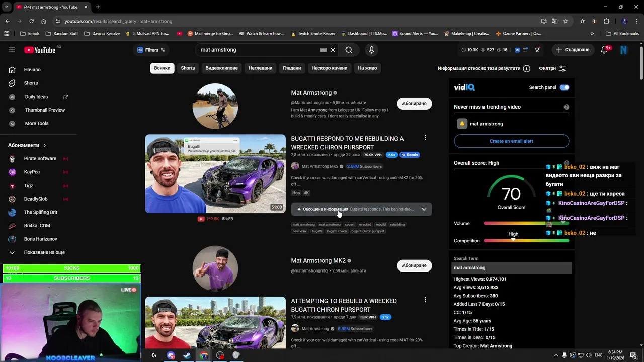644x362 pixels.
Task: Select the Shorts filter chip
Action: [x=188, y=68]
